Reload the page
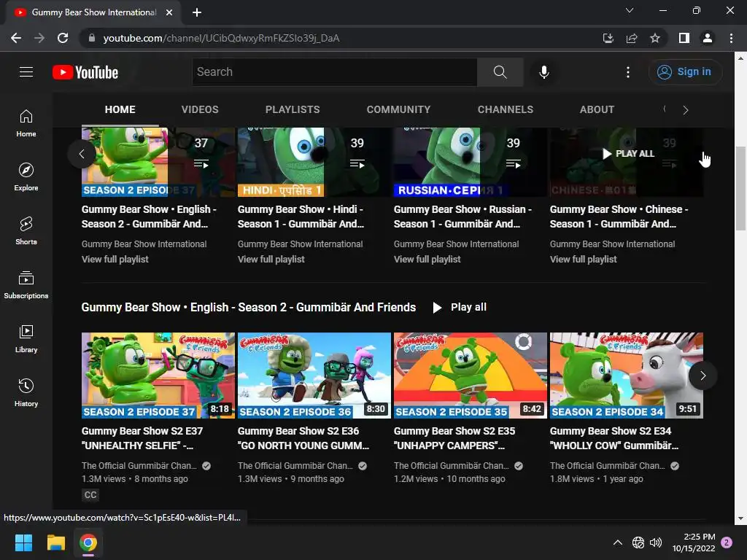The width and height of the screenshot is (747, 560). (x=63, y=38)
